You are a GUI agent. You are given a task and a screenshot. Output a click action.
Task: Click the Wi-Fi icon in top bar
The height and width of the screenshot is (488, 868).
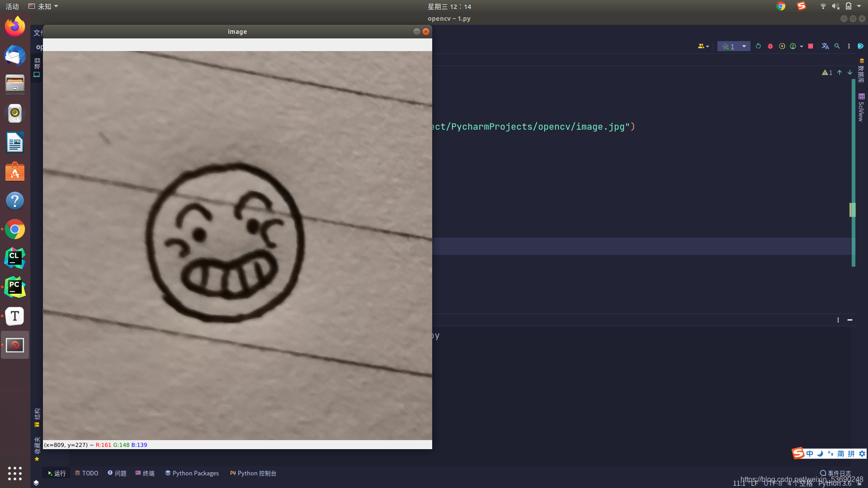click(823, 6)
